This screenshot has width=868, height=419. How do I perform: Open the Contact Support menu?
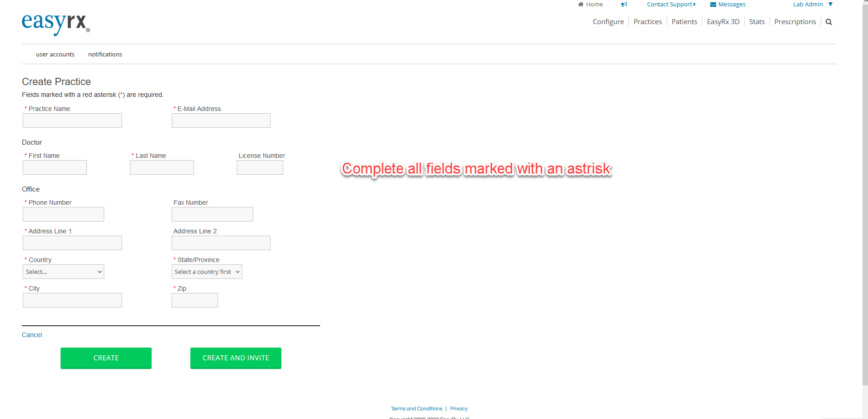(x=671, y=5)
